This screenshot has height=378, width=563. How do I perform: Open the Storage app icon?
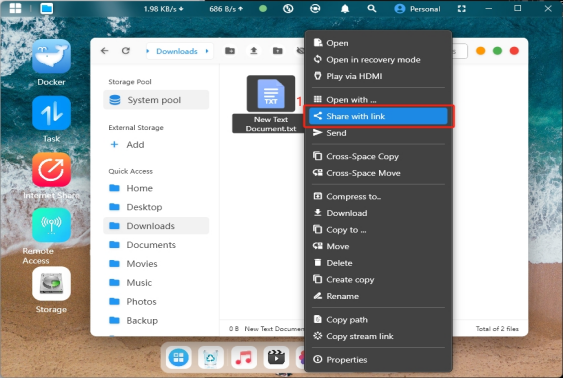coord(51,284)
